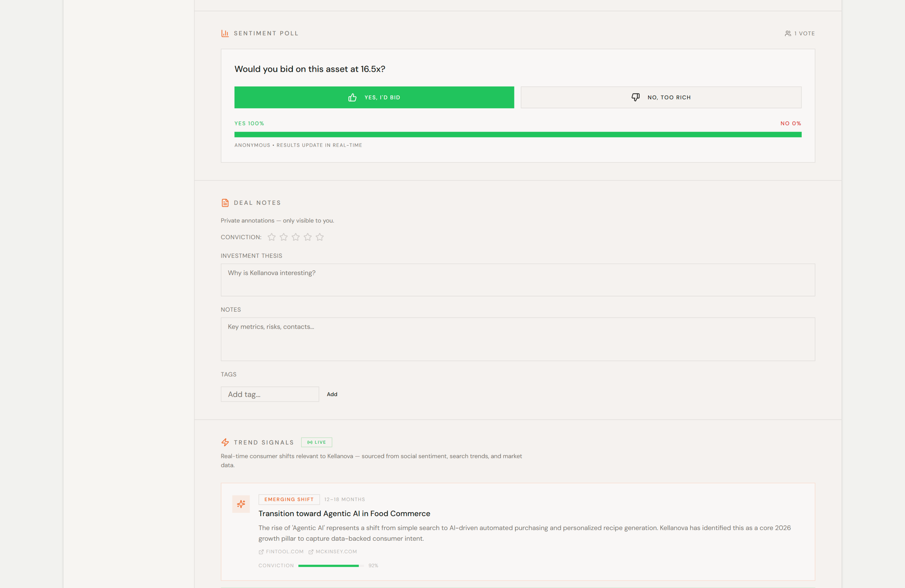Image resolution: width=905 pixels, height=588 pixels.
Task: Vote No, Too Rich in poll
Action: click(x=660, y=97)
